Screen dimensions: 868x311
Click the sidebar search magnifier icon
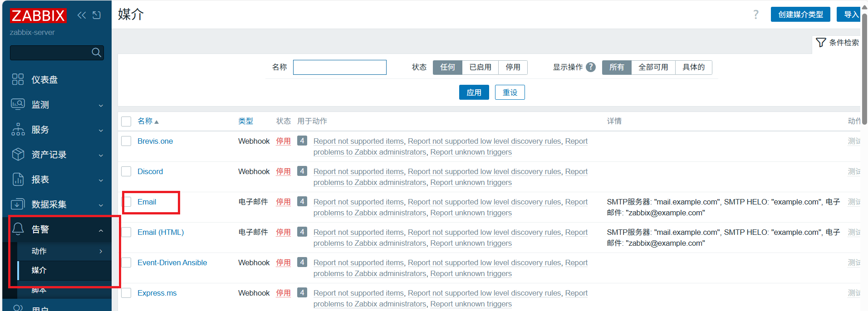(96, 53)
